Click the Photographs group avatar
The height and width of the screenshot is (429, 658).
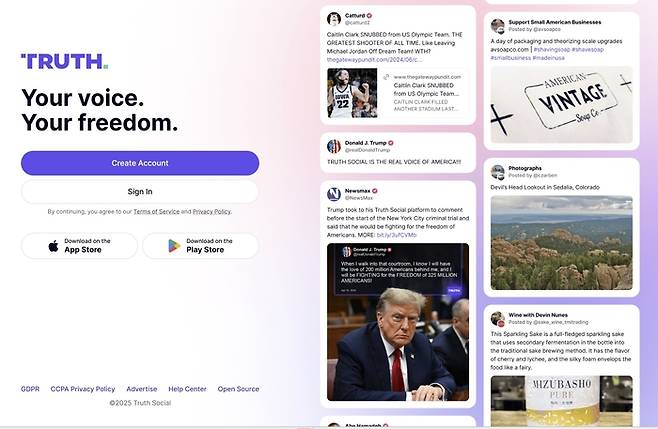(498, 172)
